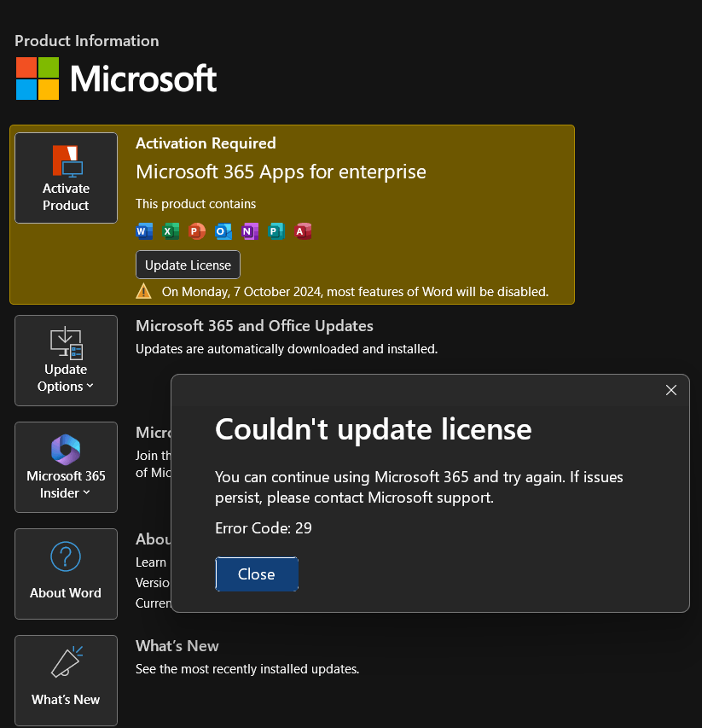
Task: Dismiss dialog using the X icon
Action: (671, 390)
